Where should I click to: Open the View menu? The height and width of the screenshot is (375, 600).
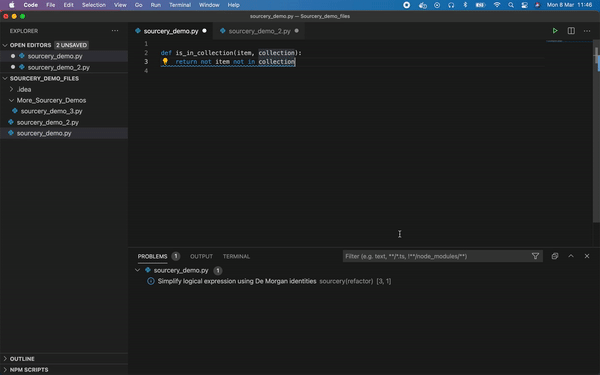pos(120,5)
